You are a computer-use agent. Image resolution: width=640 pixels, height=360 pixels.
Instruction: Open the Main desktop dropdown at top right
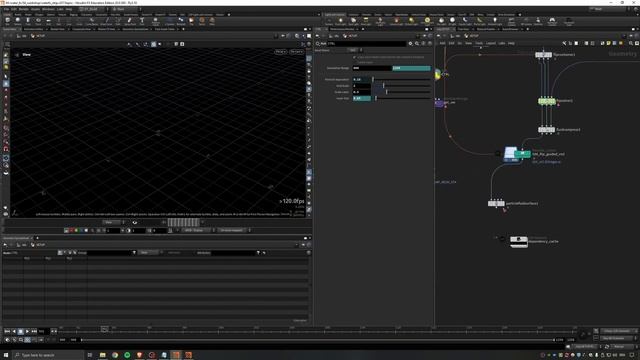click(x=609, y=9)
